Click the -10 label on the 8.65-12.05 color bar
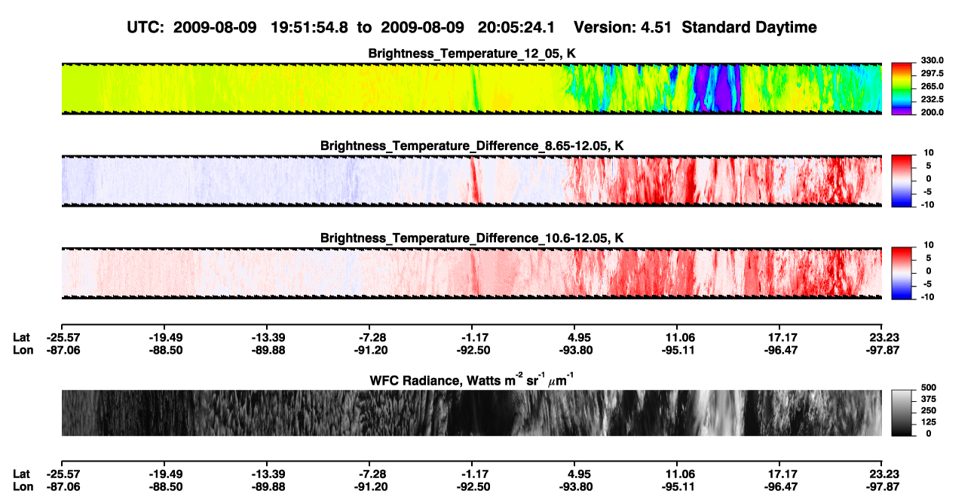 (929, 205)
